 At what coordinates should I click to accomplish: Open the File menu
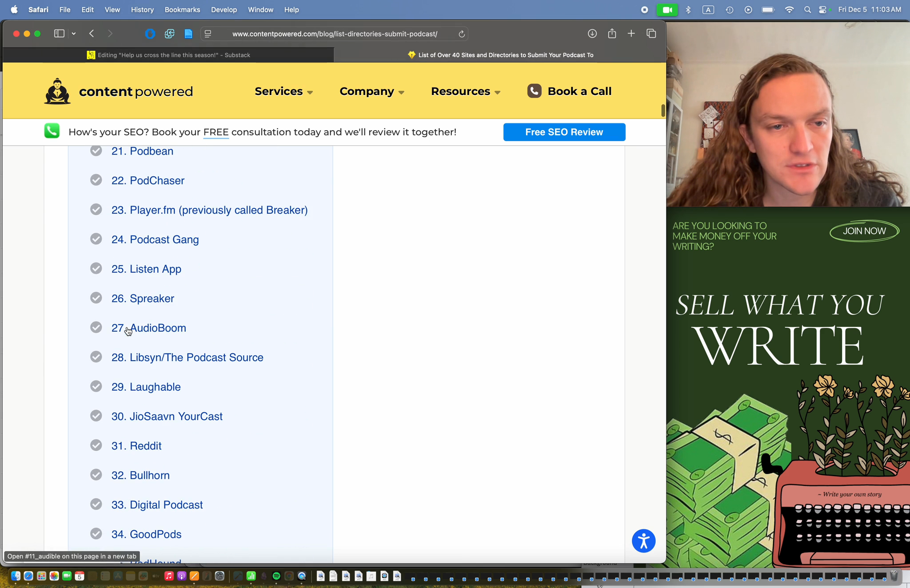[65, 10]
